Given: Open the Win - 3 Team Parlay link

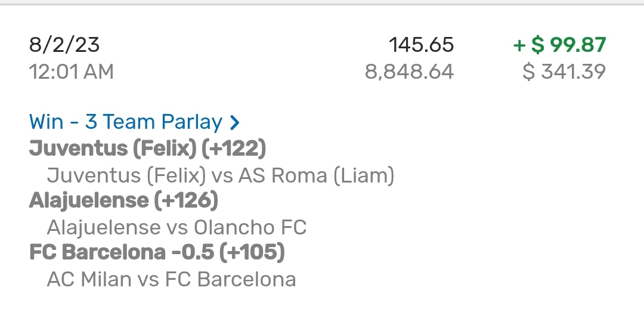Looking at the screenshot, I should pyautogui.click(x=125, y=122).
